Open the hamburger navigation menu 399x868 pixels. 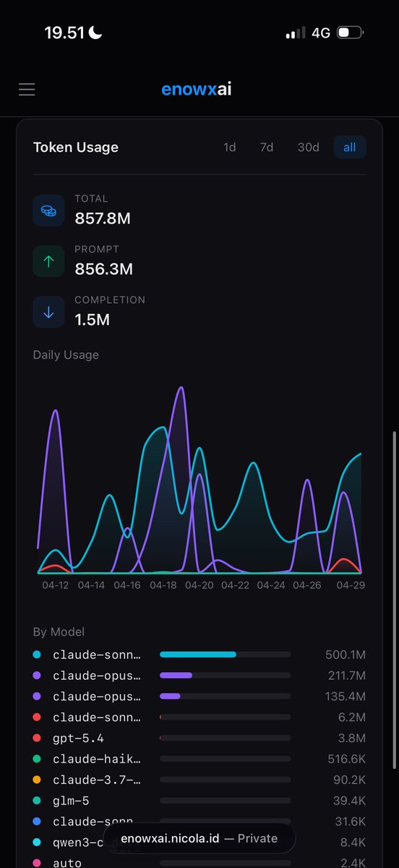(x=27, y=90)
